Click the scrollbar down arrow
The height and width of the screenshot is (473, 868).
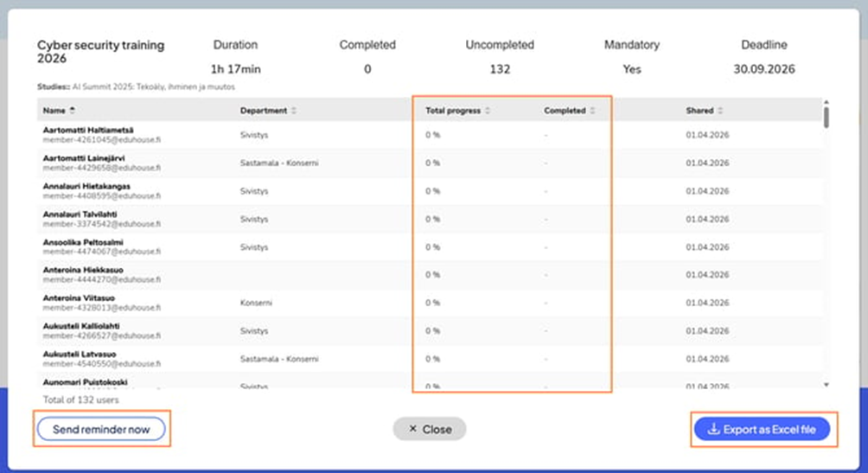point(826,384)
